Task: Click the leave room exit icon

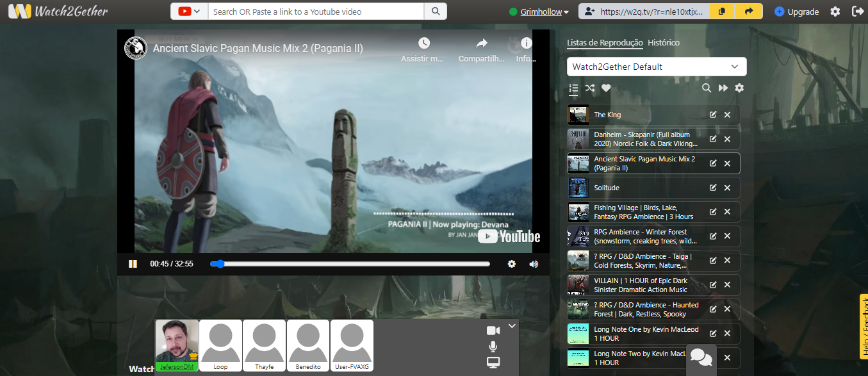Action: [857, 12]
